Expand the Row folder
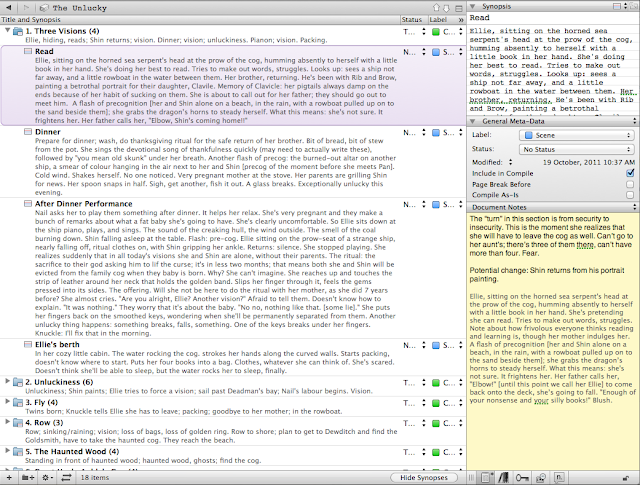Image resolution: width=640 pixels, height=485 pixels. pyautogui.click(x=7, y=422)
